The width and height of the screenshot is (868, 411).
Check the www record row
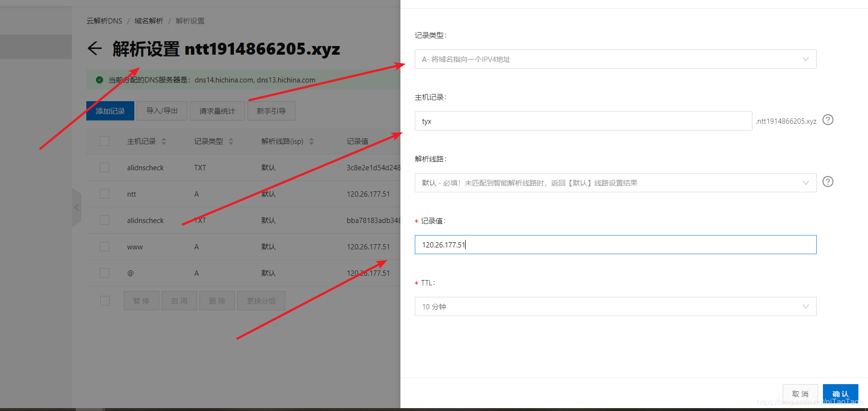pos(105,247)
